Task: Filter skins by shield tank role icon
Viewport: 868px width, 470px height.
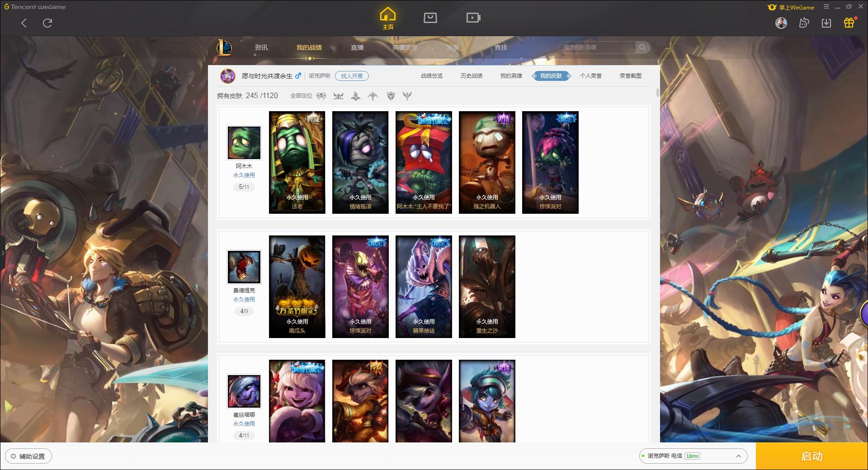Action: 391,96
